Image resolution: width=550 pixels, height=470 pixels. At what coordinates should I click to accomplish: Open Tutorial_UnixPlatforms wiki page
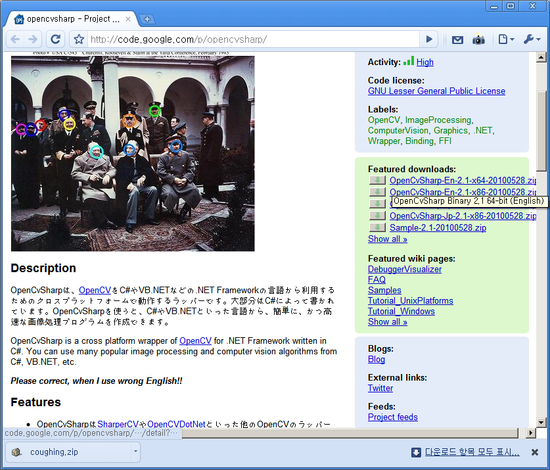[410, 301]
